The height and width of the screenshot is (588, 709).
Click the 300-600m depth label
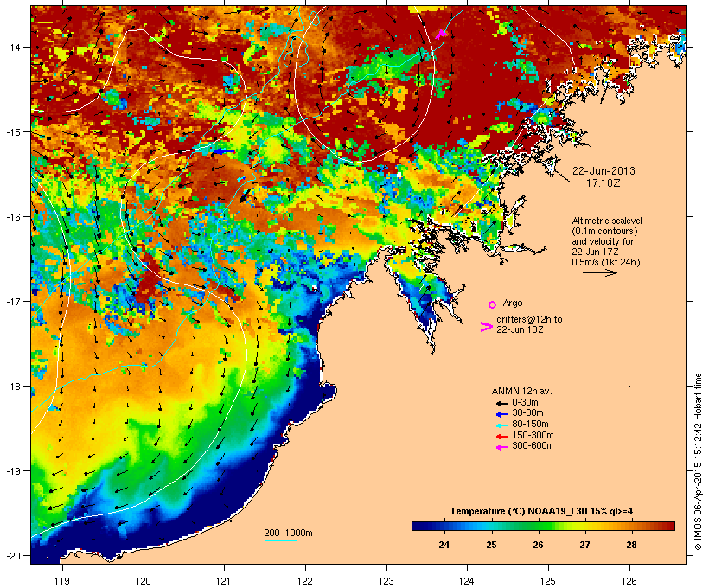pos(533,446)
